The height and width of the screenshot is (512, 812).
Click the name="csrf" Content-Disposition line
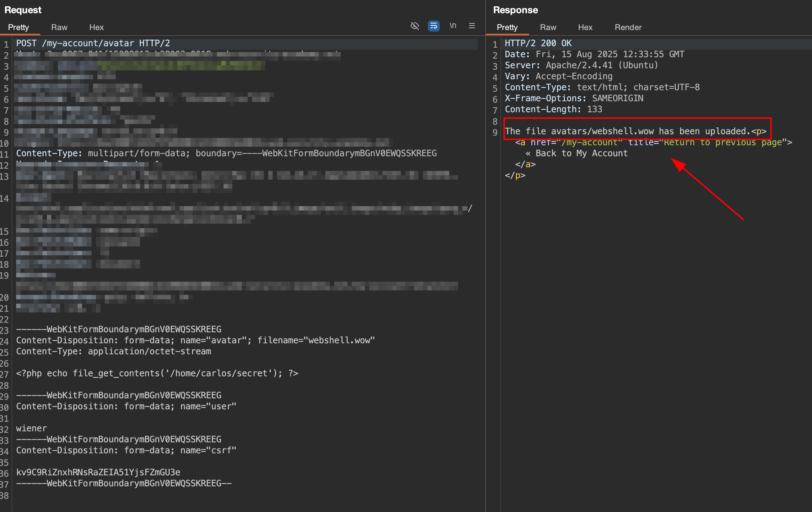pyautogui.click(x=126, y=450)
